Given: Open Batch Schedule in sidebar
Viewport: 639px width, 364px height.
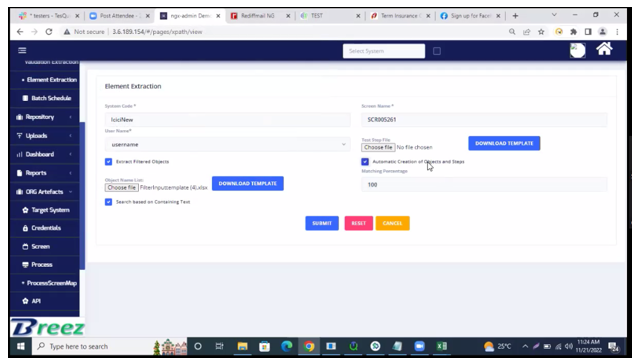Looking at the screenshot, I should (x=46, y=98).
